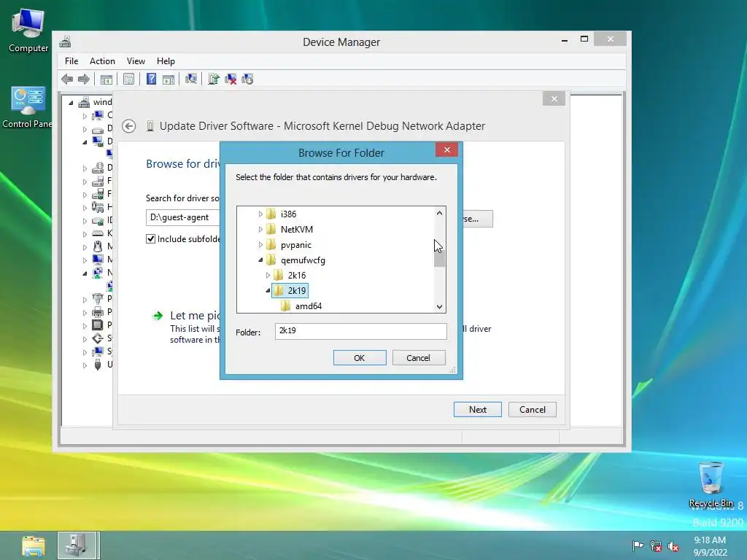Collapse the root computer node in Device Manager
The image size is (747, 560).
tap(71, 102)
